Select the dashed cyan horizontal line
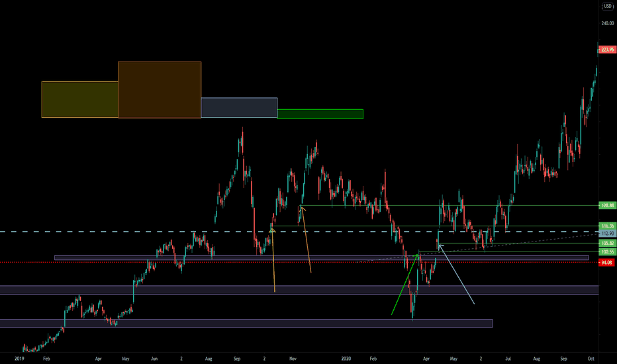 [299, 232]
